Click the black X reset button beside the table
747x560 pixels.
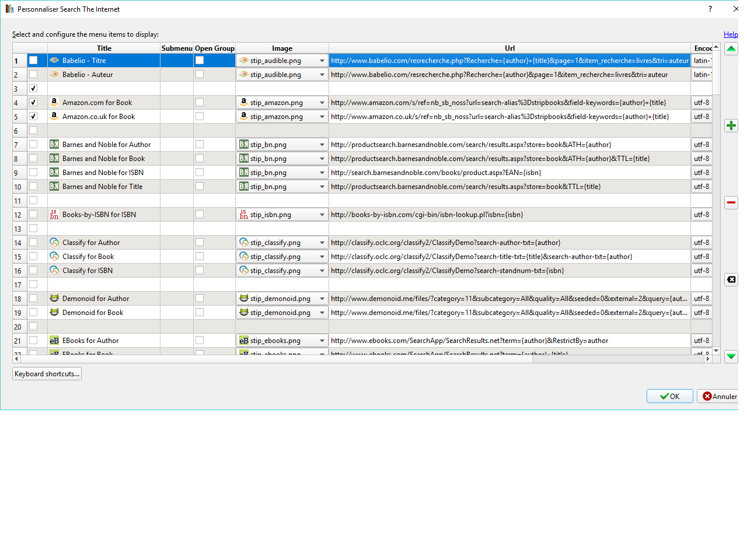(x=731, y=279)
